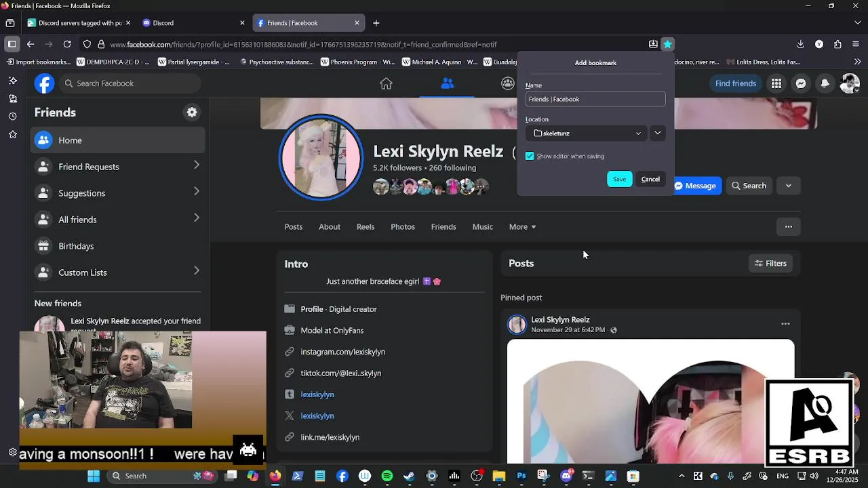Expand Friend Requests chevron
Viewport: 868px width, 488px height.
(x=196, y=165)
